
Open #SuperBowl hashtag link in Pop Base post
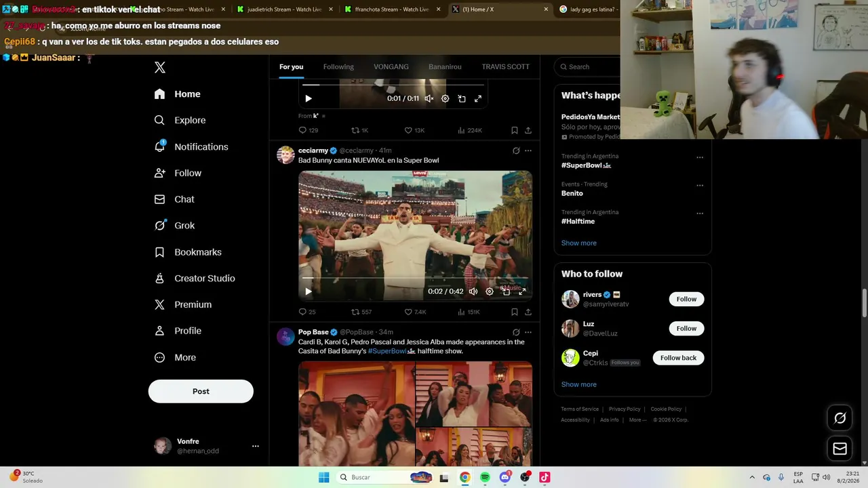click(391, 351)
